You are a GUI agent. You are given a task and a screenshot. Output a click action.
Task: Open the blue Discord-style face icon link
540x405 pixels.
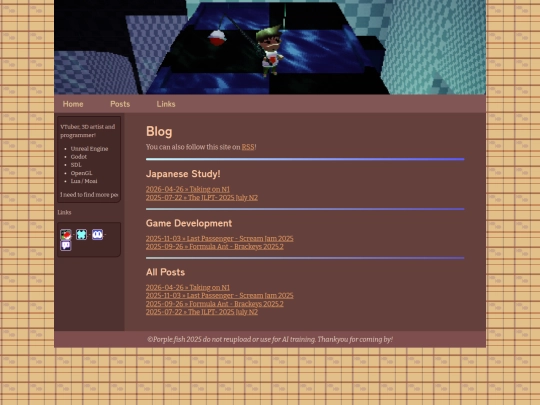pyautogui.click(x=97, y=235)
